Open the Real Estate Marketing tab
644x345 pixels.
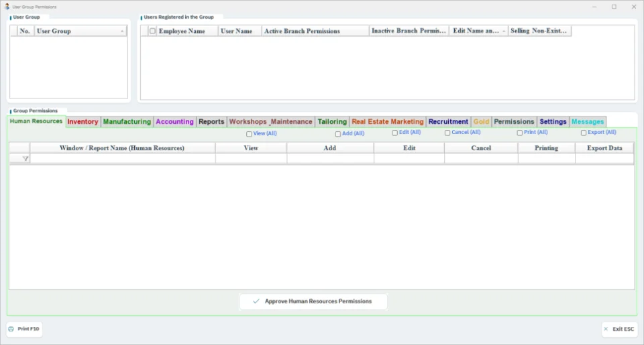(x=387, y=122)
